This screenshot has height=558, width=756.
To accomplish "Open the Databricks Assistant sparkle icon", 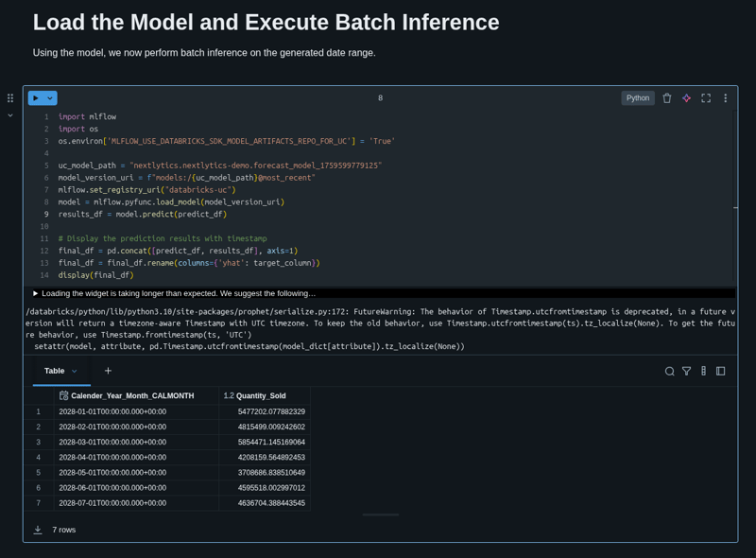I will pyautogui.click(x=686, y=97).
